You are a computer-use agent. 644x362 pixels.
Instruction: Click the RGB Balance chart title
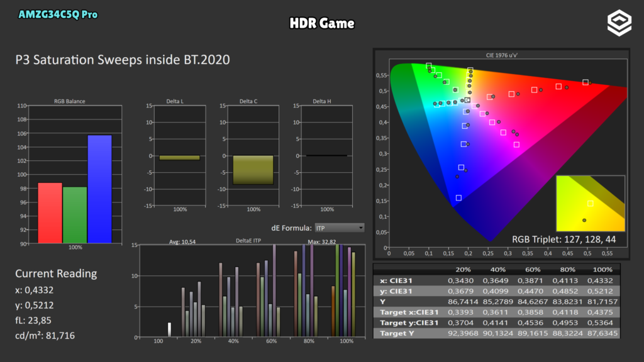click(69, 101)
